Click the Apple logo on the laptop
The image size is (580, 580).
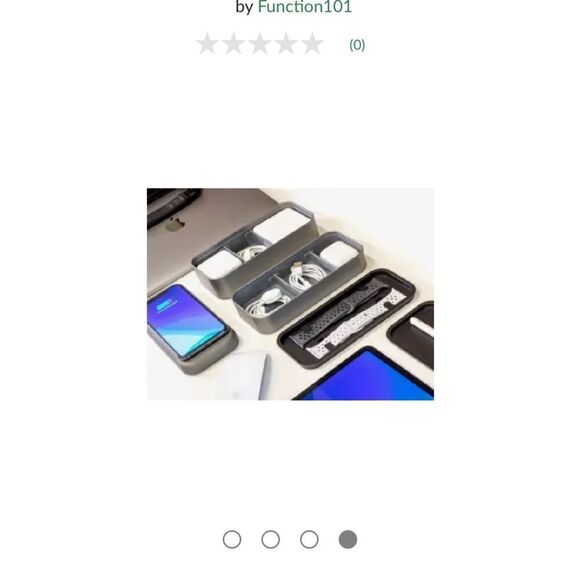(175, 224)
